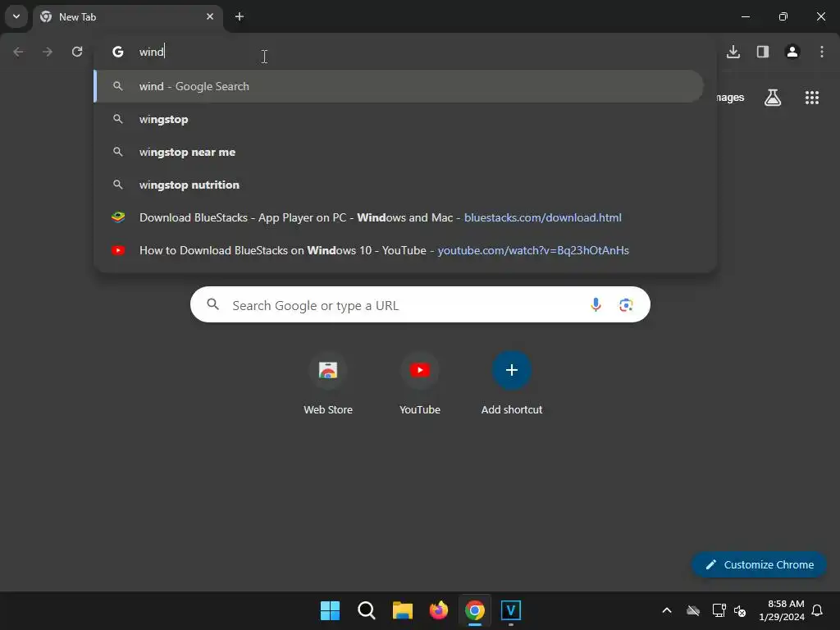The image size is (840, 630).
Task: Select the 'wind - Google Search' suggestion
Action: point(399,86)
